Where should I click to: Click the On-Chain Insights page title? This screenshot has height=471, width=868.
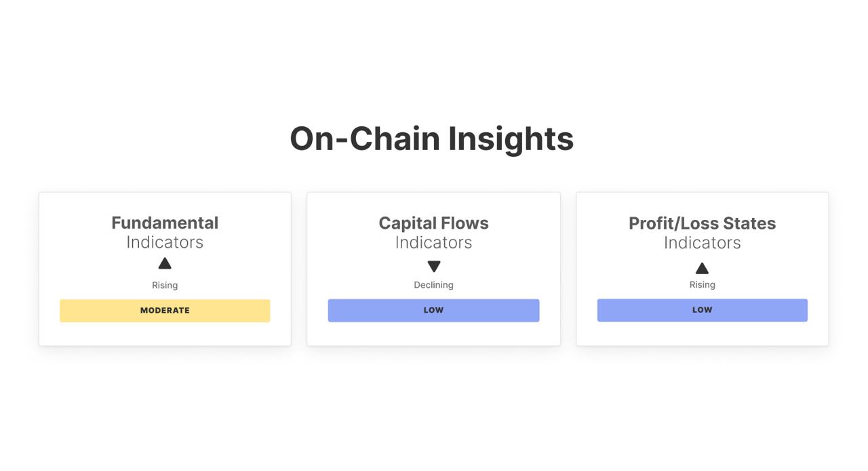[431, 138]
